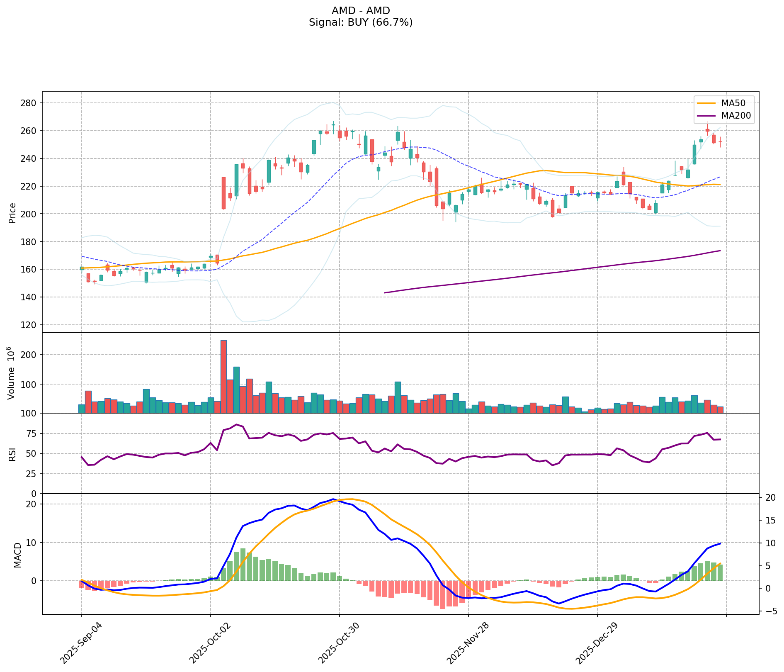Viewport: 784px width, 672px height.
Task: Click the purple MA200 legend line swatch
Action: [x=706, y=116]
